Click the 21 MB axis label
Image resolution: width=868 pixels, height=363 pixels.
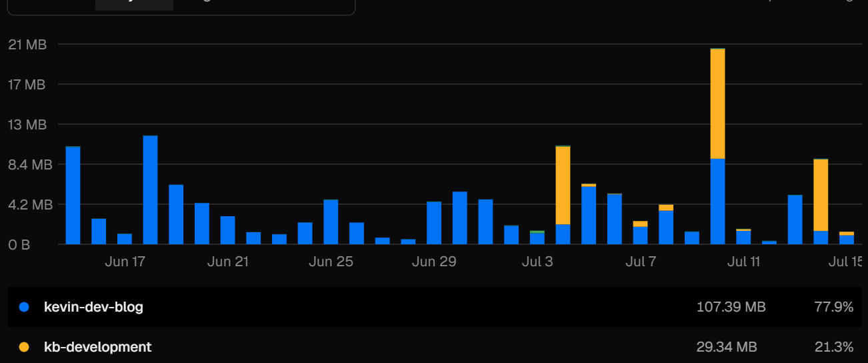[x=27, y=45]
